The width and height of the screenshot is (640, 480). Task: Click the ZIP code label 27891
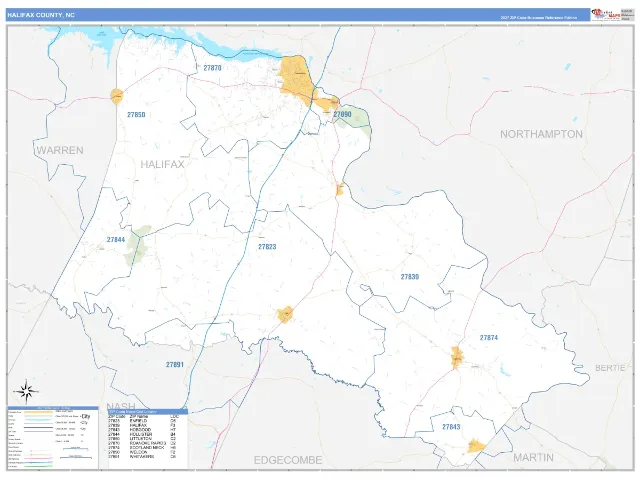pos(175,364)
